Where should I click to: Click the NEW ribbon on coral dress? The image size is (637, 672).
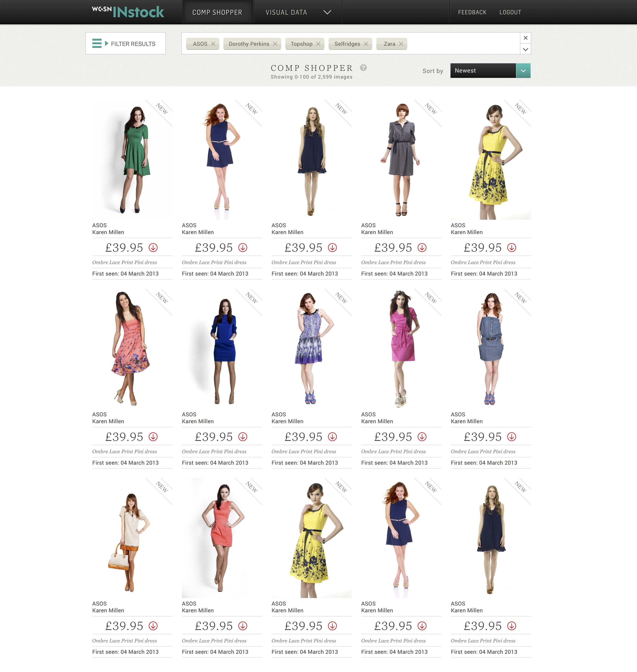point(251,487)
